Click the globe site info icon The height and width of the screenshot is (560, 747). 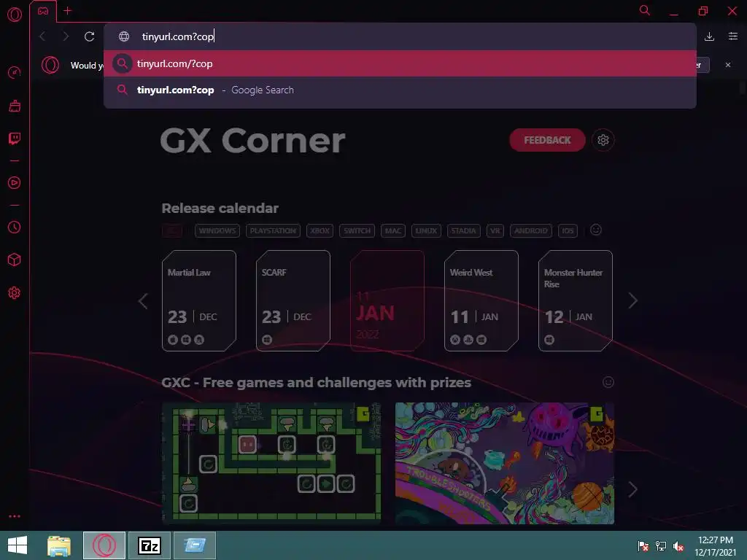(124, 36)
